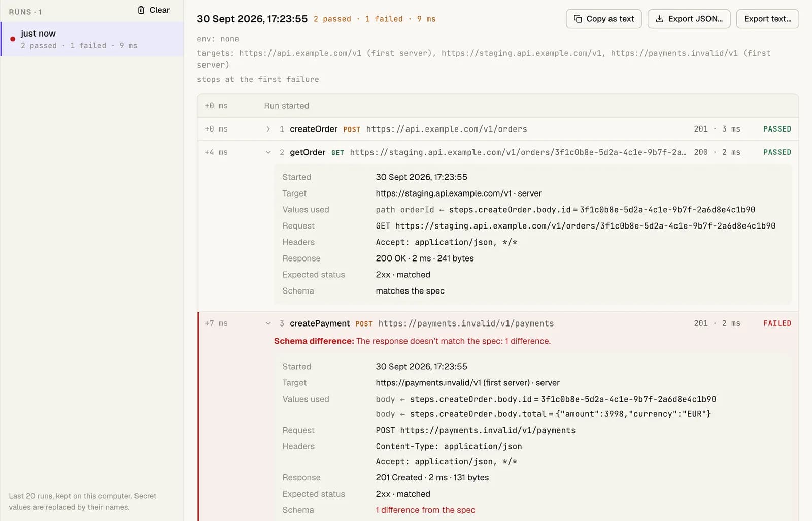The width and height of the screenshot is (812, 521).
Task: Expand the createOrder step chevron
Action: coord(268,129)
